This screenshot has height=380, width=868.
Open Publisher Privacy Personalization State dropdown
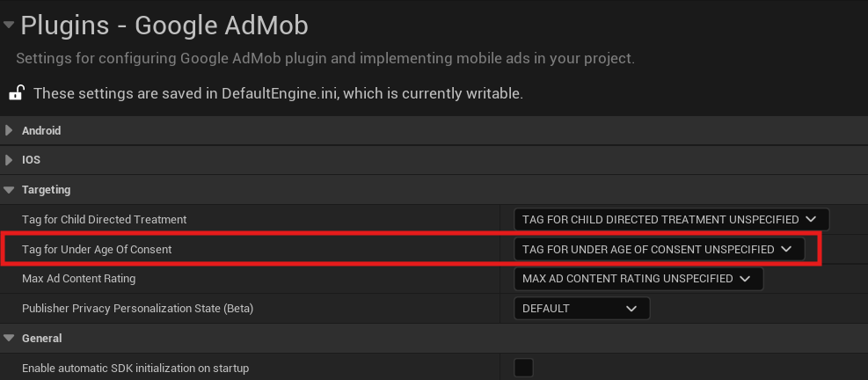[581, 309]
